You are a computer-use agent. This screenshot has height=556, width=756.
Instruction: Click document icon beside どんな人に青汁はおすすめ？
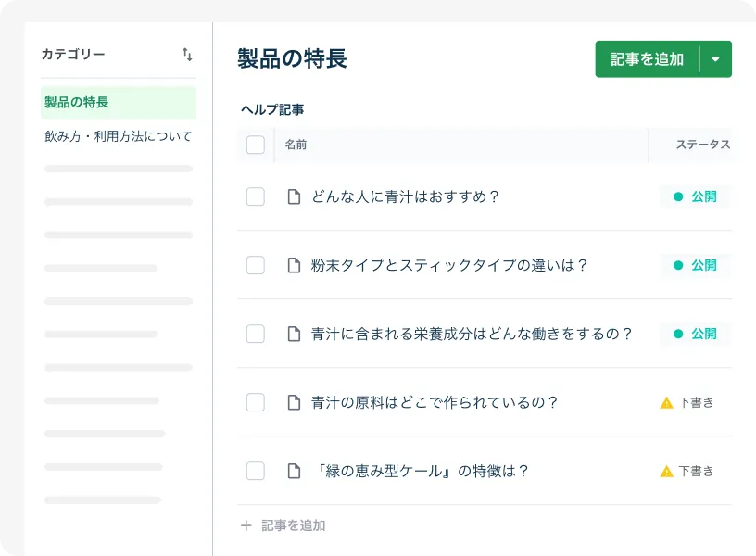point(294,196)
